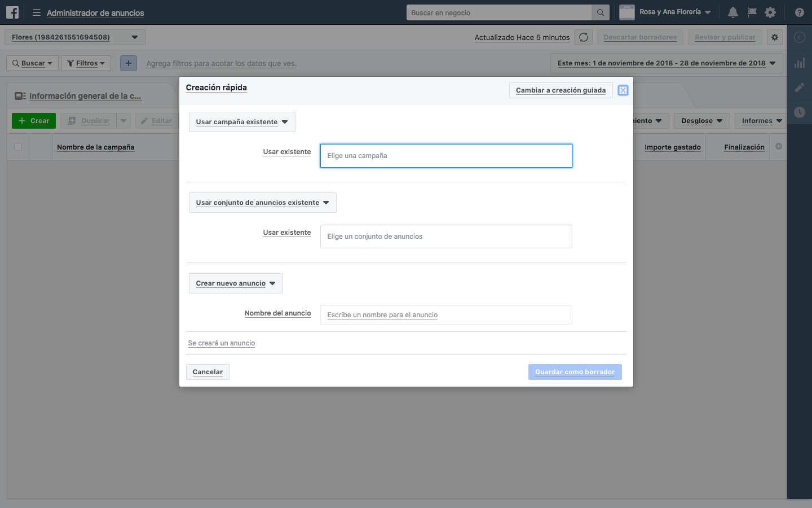Expand the Rosa y Ana Florería account menu
The width and height of the screenshot is (812, 508).
click(x=675, y=12)
